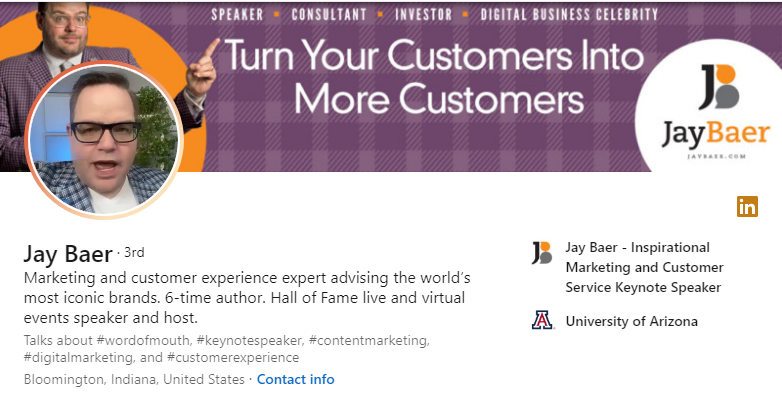Click the profile headline about marketing expert

(x=246, y=287)
